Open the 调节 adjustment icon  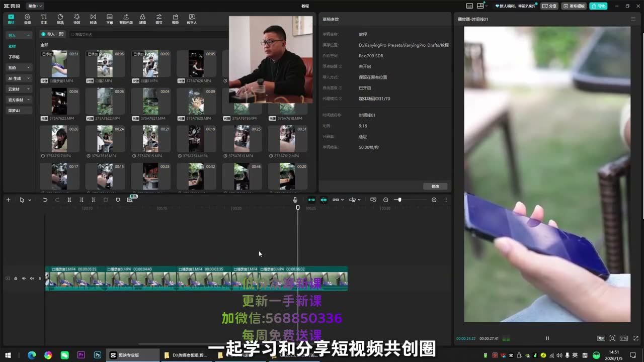pyautogui.click(x=159, y=19)
